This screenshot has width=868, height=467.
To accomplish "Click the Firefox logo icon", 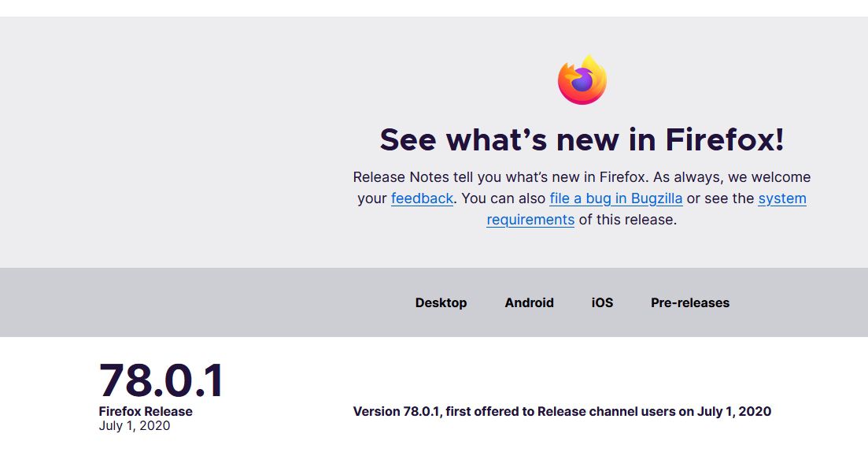I will click(x=582, y=80).
